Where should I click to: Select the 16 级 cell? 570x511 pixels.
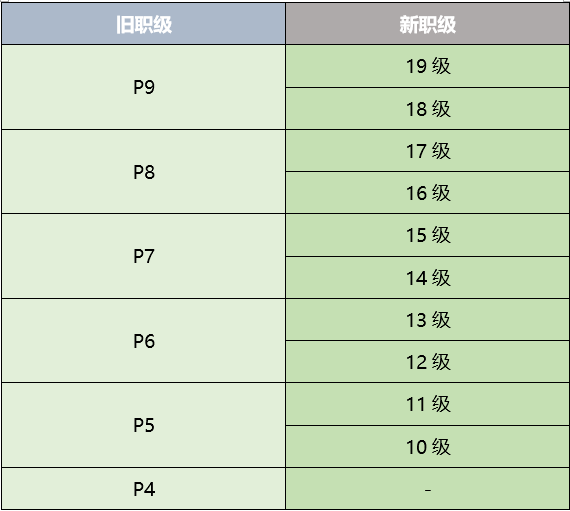pyautogui.click(x=428, y=193)
